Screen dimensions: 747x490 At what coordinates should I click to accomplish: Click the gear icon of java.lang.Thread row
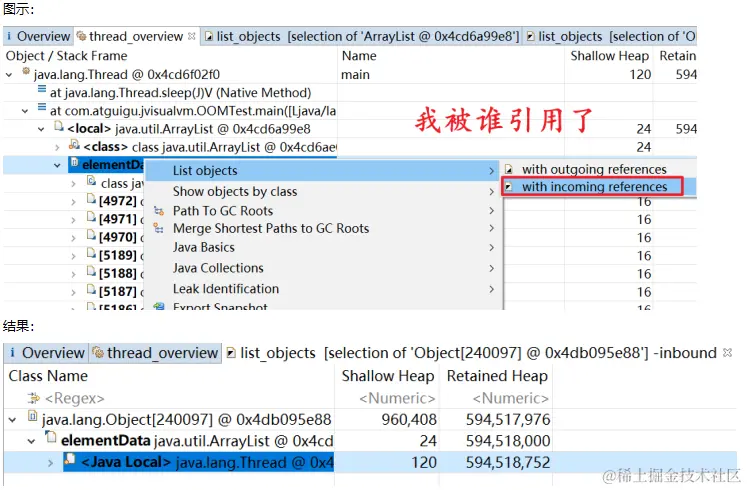(26, 72)
